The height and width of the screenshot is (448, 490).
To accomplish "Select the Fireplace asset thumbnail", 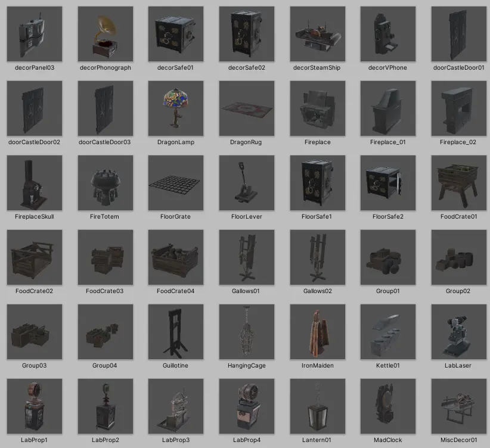I will (x=318, y=108).
